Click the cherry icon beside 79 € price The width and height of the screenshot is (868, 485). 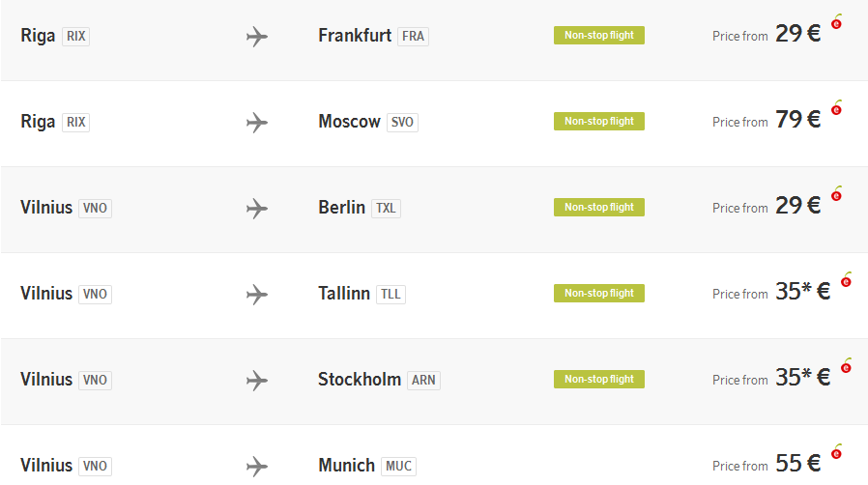[836, 107]
